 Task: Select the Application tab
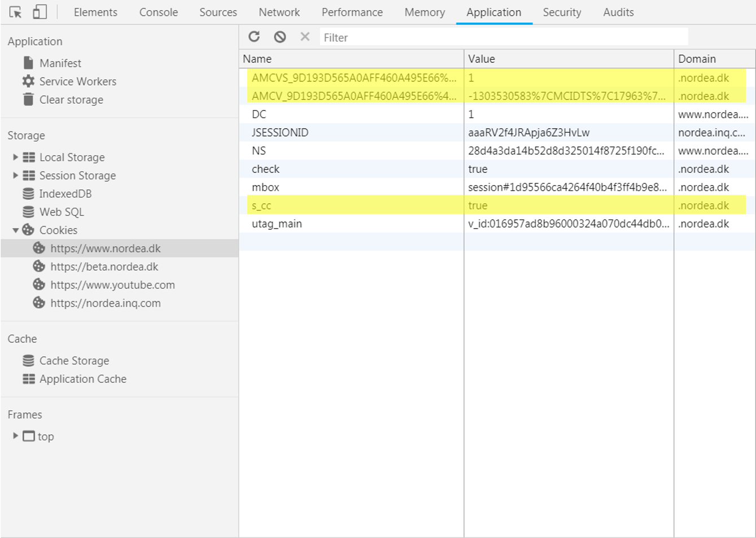click(x=494, y=12)
